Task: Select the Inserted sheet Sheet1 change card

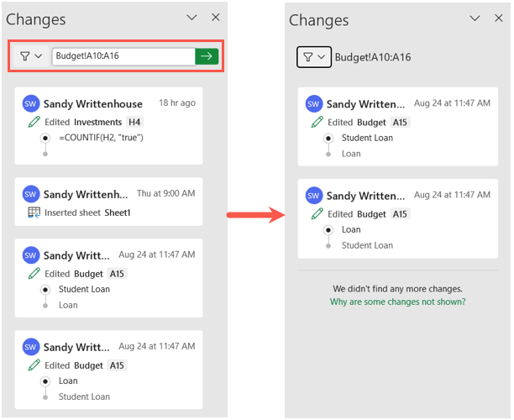Action: (x=108, y=202)
